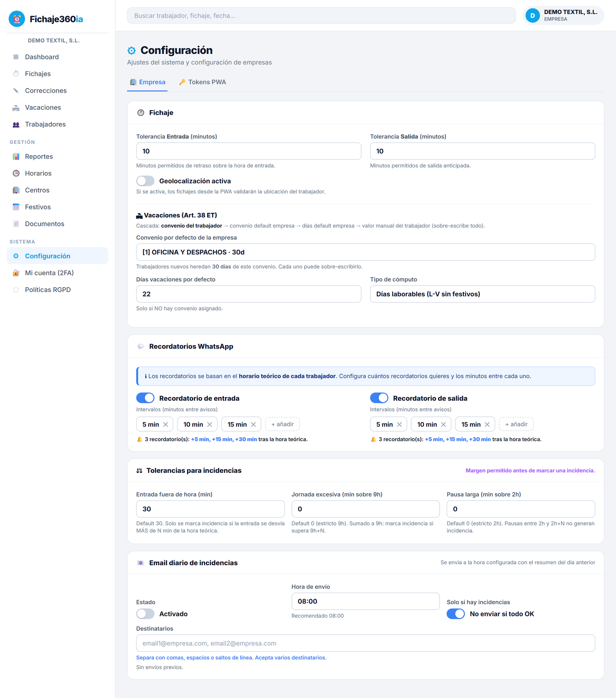
Task: Click the Tolerancia Entrada minutes field
Action: click(x=249, y=151)
